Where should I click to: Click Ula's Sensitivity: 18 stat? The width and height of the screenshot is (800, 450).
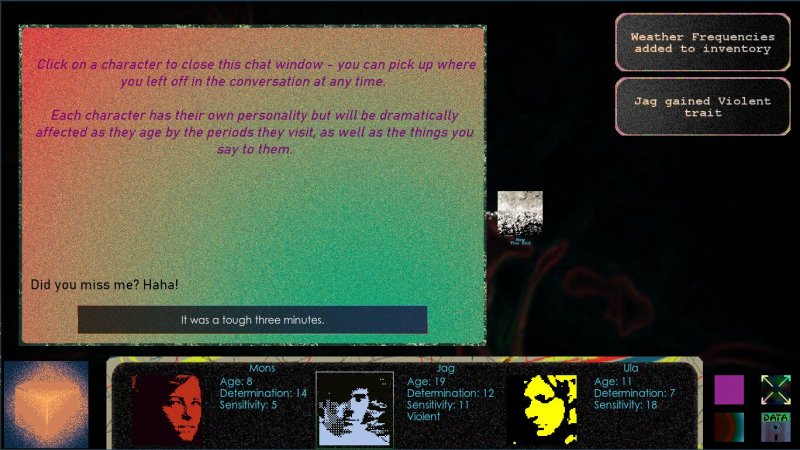pyautogui.click(x=635, y=405)
